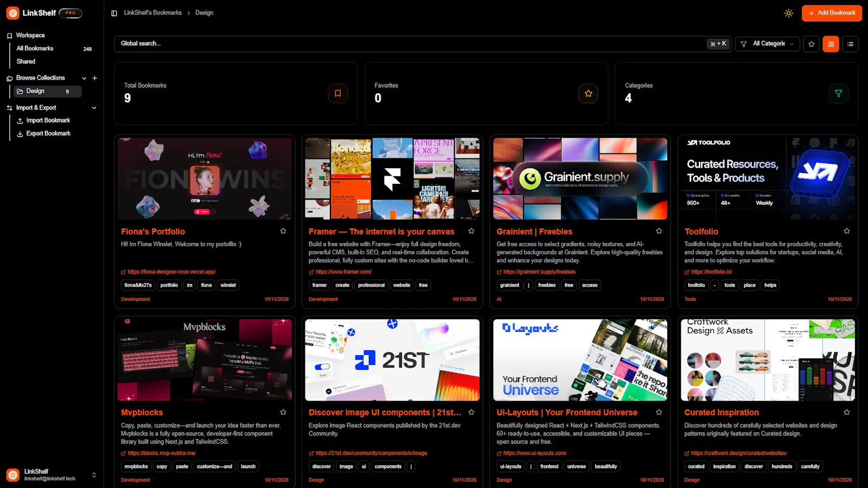868x488 pixels.
Task: Click the Favorites stat star icon
Action: [x=588, y=93]
